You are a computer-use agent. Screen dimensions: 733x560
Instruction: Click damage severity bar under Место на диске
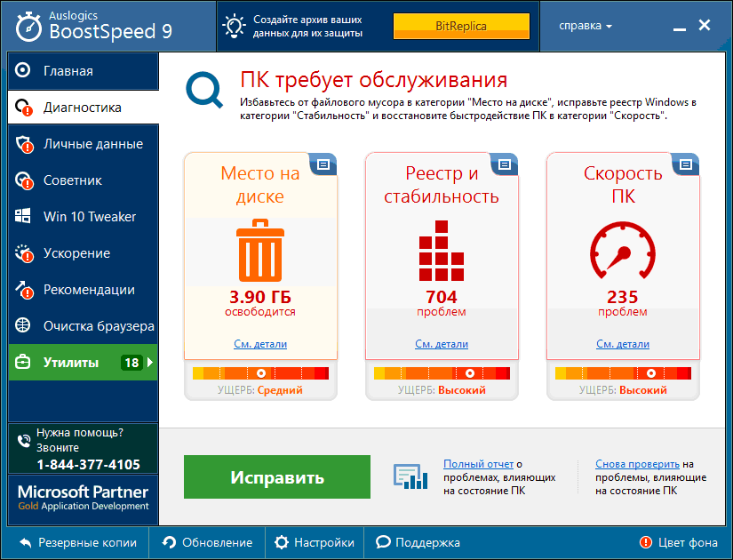pos(261,372)
